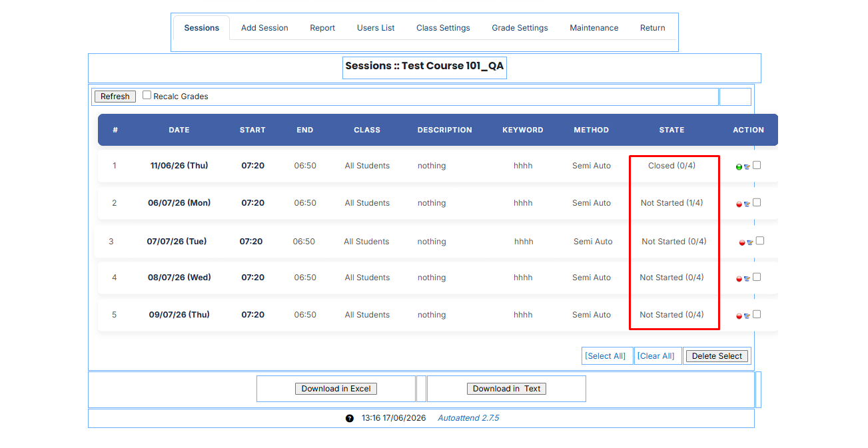Select session 2's row checkbox
868x448 pixels.
[757, 202]
